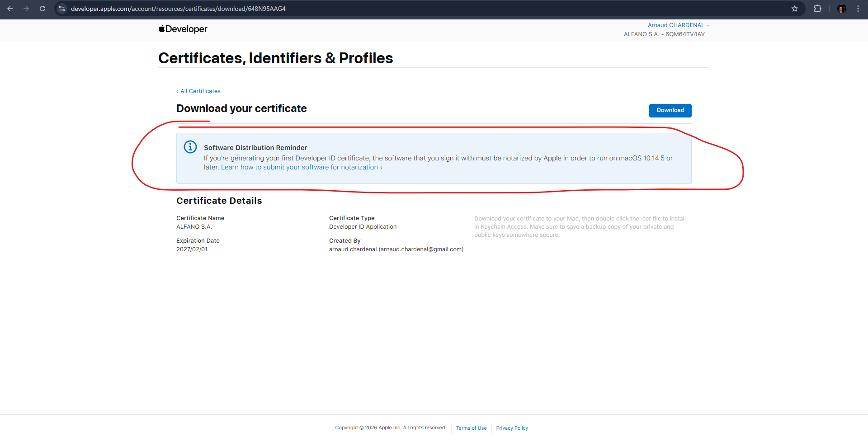This screenshot has width=868, height=446.
Task: Click the Certificate Type label
Action: [352, 218]
